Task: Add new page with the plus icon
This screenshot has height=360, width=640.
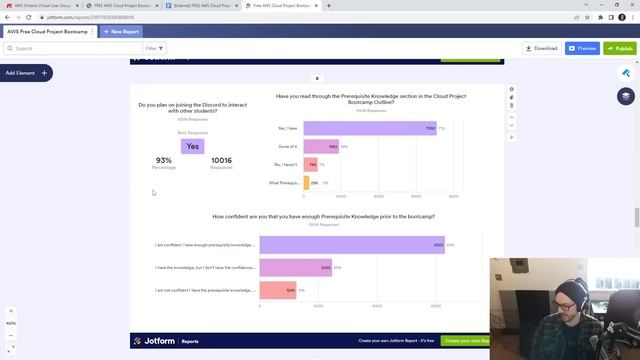Action: point(511,138)
